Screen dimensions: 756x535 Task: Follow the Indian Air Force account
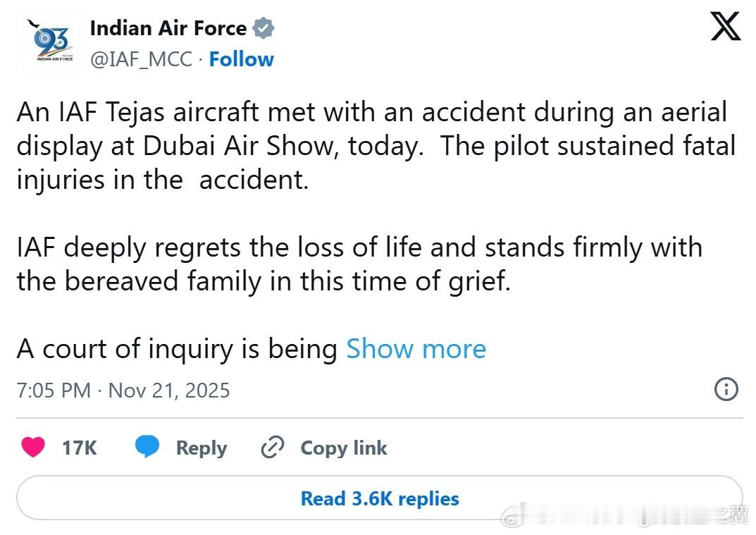241,59
